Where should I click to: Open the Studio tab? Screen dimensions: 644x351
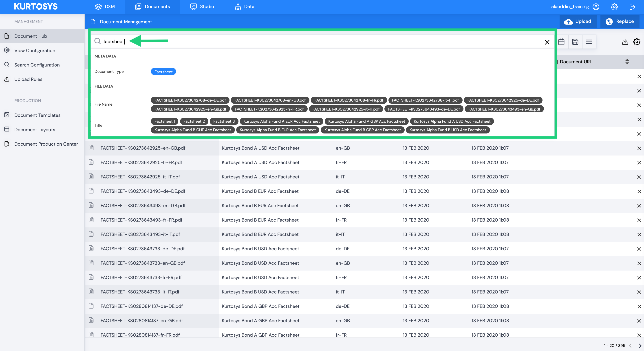[202, 7]
